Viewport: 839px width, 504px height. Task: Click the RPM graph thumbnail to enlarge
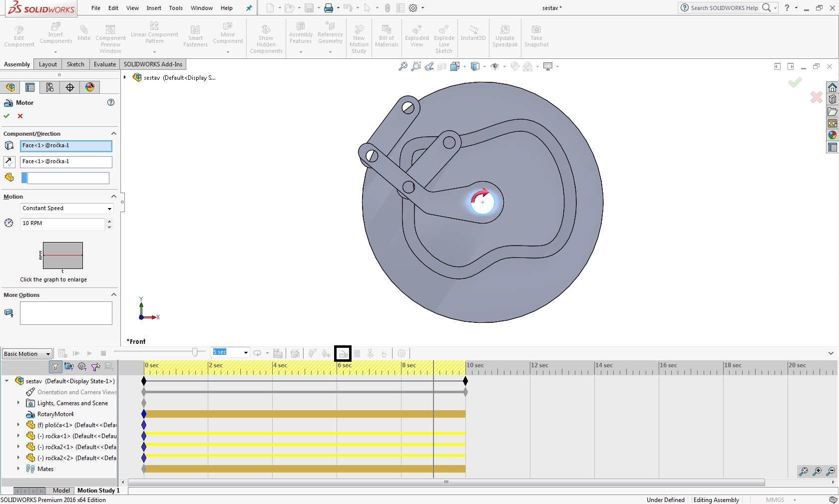pos(63,255)
